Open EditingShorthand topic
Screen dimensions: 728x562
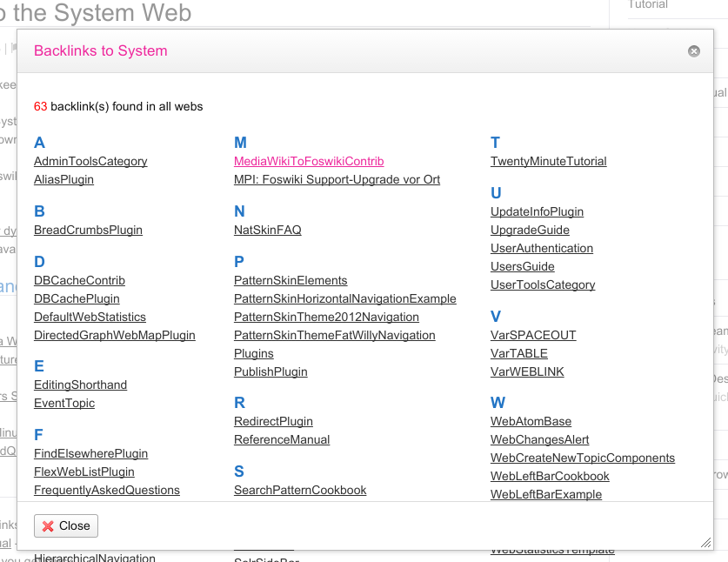[80, 385]
